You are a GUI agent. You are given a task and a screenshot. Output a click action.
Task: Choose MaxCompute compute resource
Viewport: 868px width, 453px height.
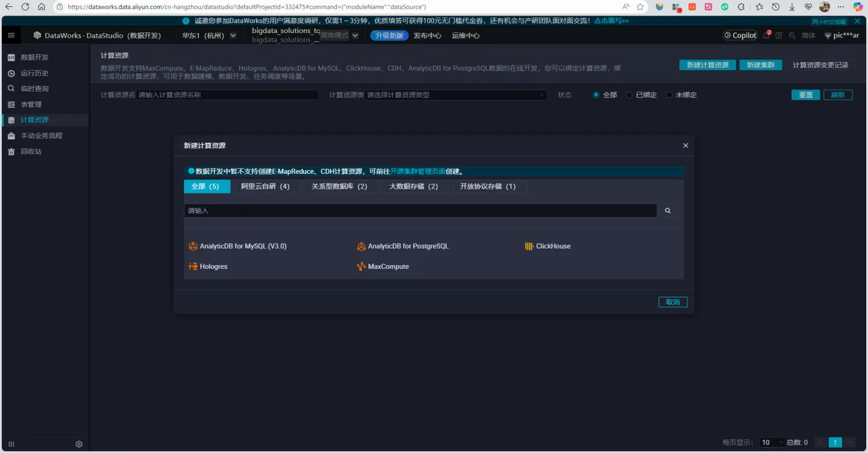pyautogui.click(x=383, y=266)
